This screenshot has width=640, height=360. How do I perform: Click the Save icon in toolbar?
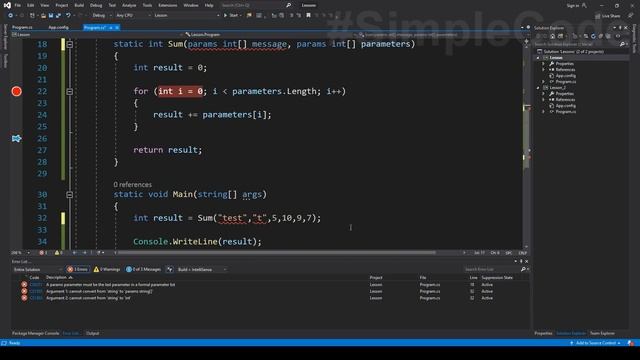[51, 15]
